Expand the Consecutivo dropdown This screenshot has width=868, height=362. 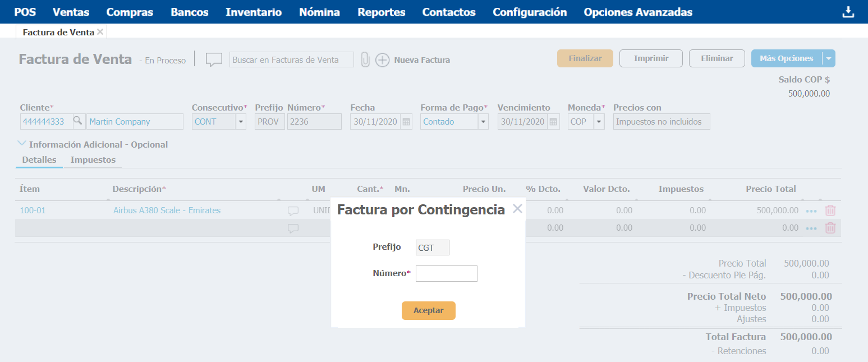click(241, 122)
